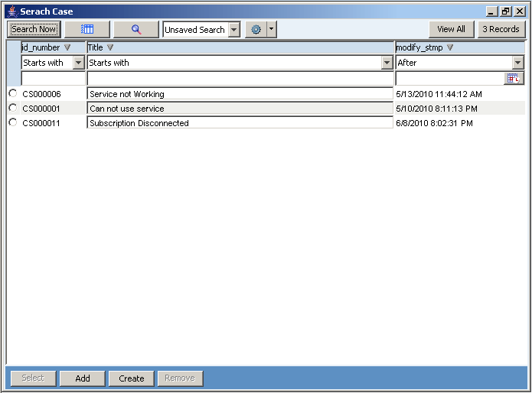Image resolution: width=532 pixels, height=393 pixels.
Task: Open the arrow menu beside gear icon
Action: (272, 29)
